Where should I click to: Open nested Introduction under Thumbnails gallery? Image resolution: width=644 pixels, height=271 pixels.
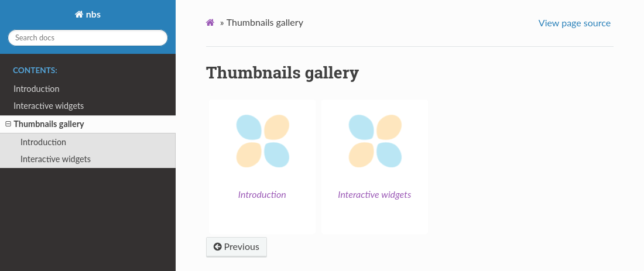point(43,142)
